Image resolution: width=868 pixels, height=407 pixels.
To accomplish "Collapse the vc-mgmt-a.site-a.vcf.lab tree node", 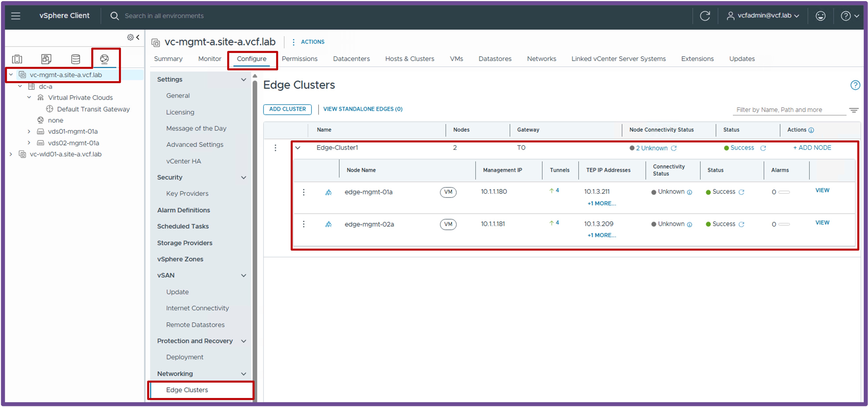I will (11, 75).
